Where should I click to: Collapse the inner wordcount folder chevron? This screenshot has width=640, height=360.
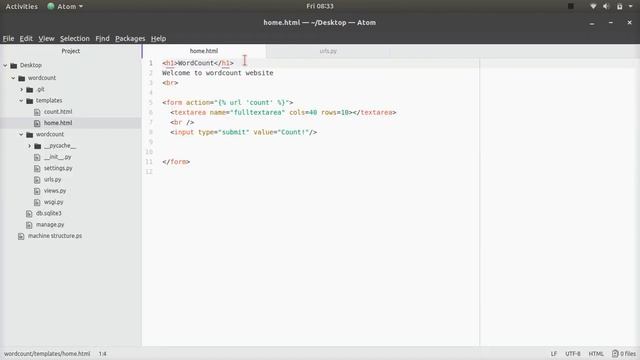tap(21, 134)
